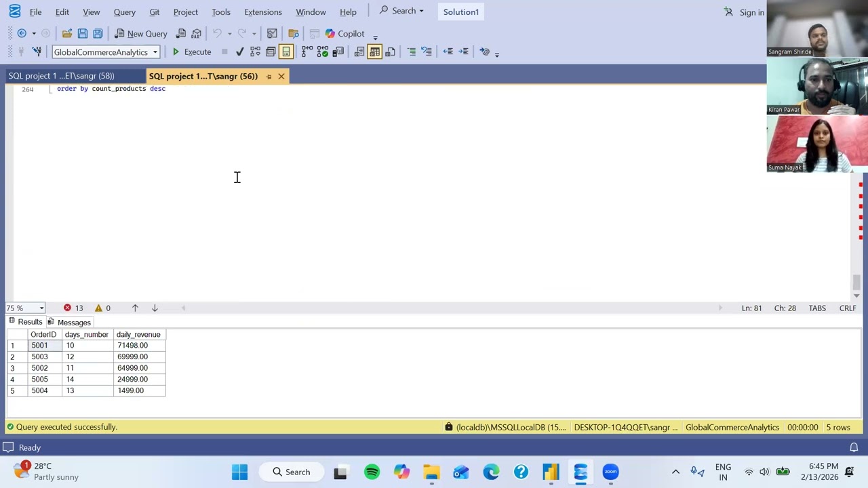Click the taskbar Search box
Screen dimensions: 868x488
coord(292,472)
